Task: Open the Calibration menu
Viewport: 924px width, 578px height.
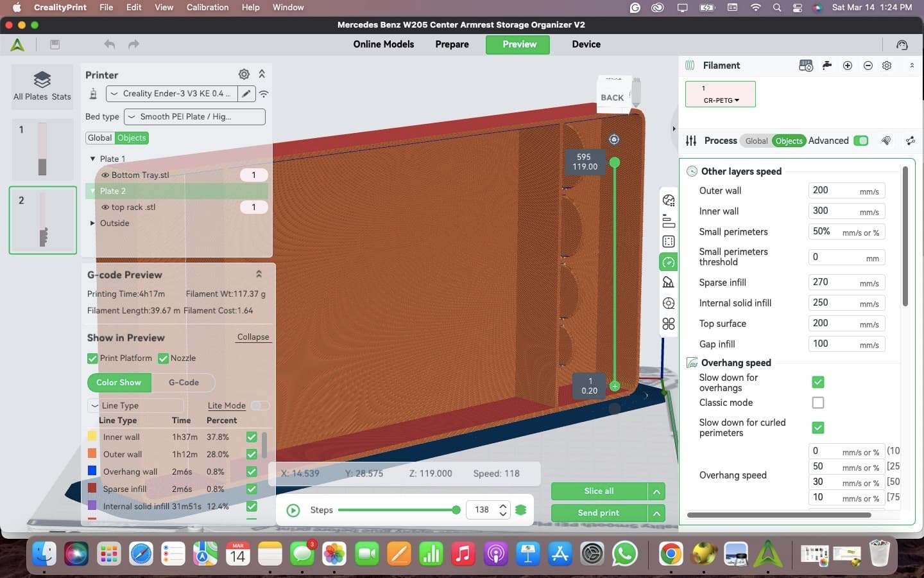Action: [207, 7]
